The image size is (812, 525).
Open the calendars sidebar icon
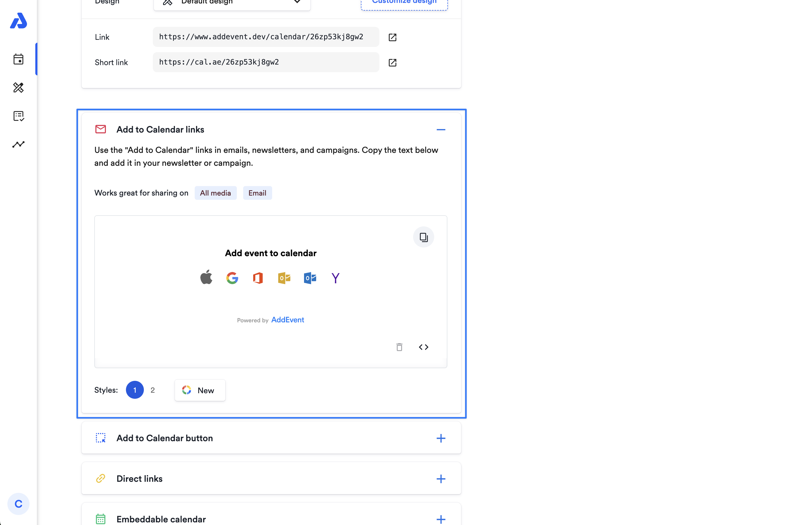18,59
